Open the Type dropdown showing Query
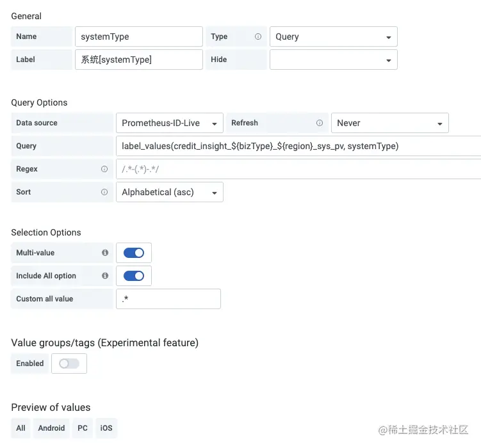Screen dimensions: 481x448 [334, 36]
